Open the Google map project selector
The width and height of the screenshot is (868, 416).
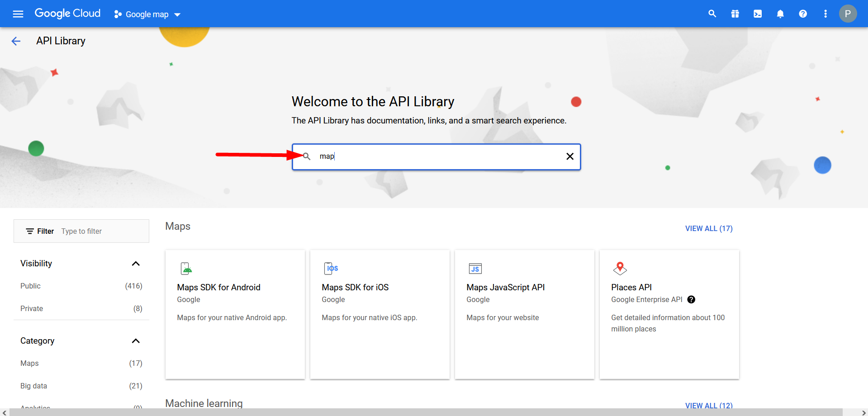click(147, 14)
